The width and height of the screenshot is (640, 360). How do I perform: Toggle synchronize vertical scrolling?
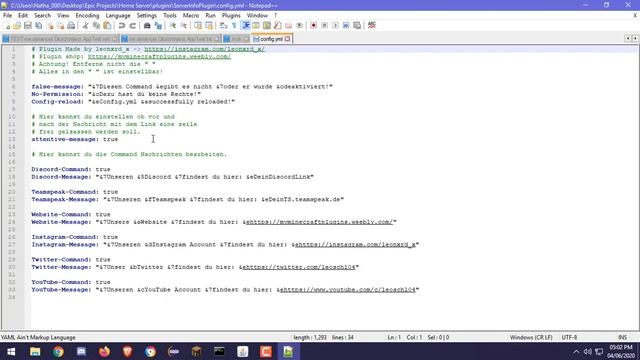point(198,25)
